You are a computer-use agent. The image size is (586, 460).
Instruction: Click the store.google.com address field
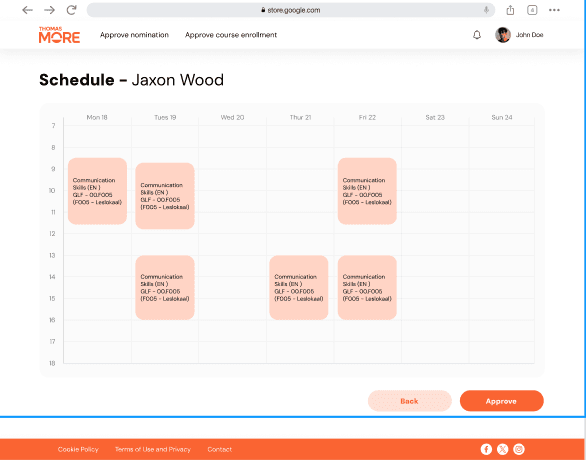[291, 10]
